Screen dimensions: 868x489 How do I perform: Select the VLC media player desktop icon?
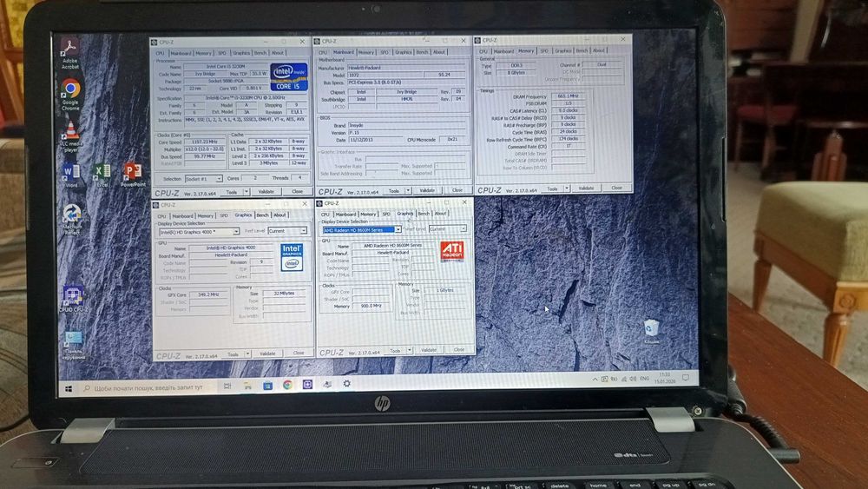(x=70, y=136)
